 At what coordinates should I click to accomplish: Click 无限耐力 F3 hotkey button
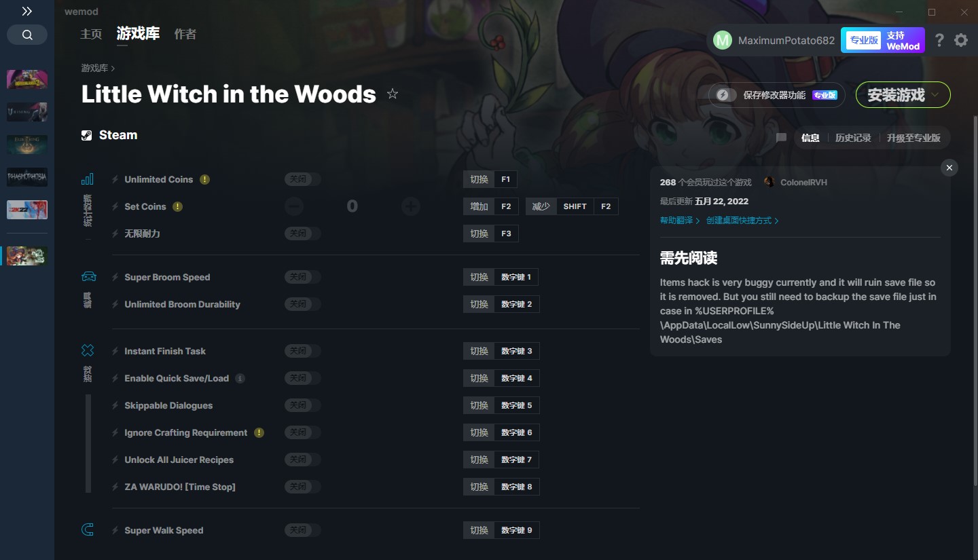click(491, 234)
